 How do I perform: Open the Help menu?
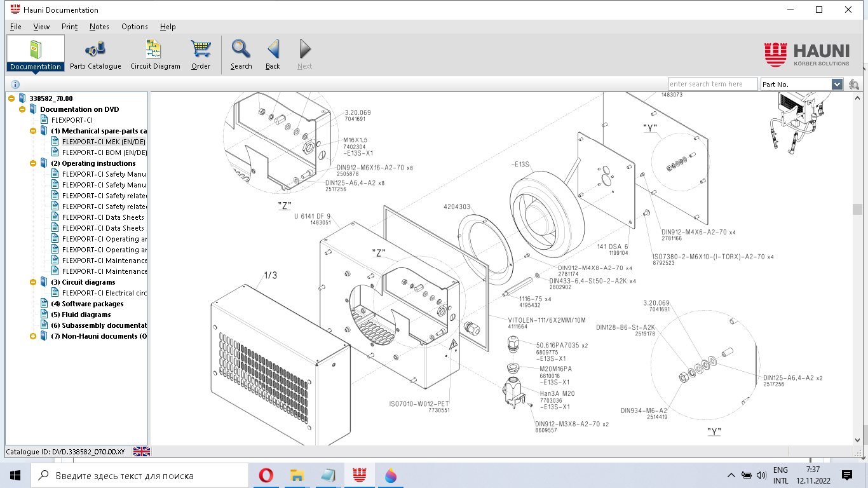pos(168,27)
